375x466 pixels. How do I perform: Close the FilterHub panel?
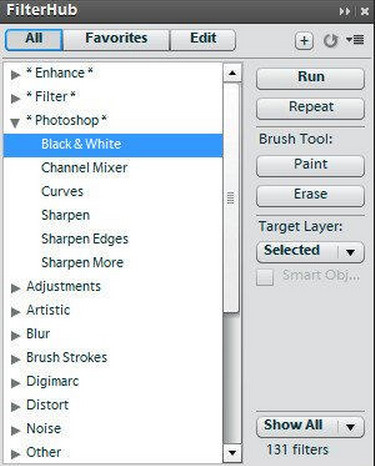point(365,12)
